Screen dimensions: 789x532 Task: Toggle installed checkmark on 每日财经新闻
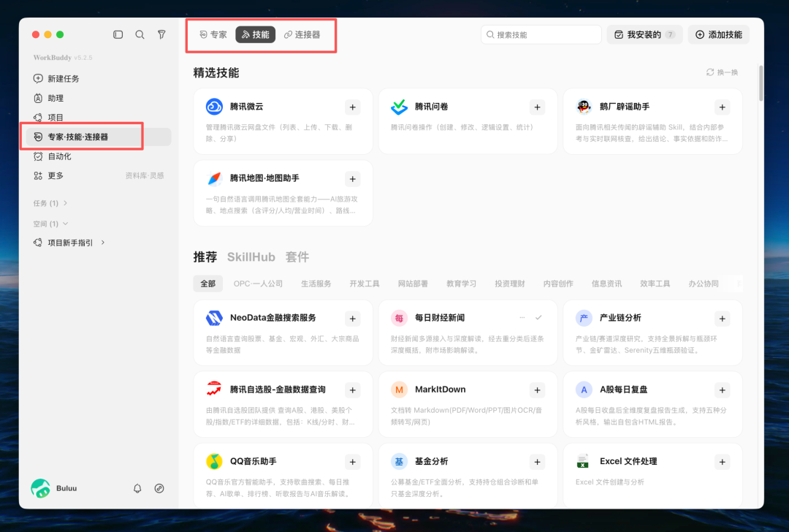tap(538, 318)
